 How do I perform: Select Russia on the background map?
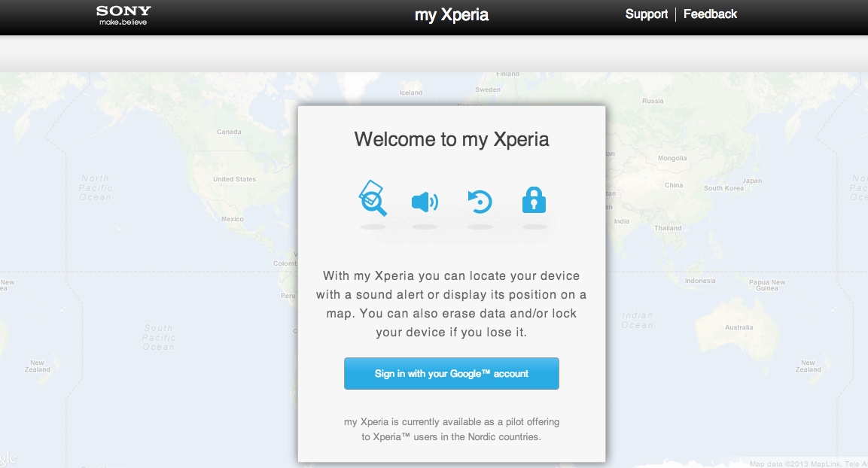(653, 101)
